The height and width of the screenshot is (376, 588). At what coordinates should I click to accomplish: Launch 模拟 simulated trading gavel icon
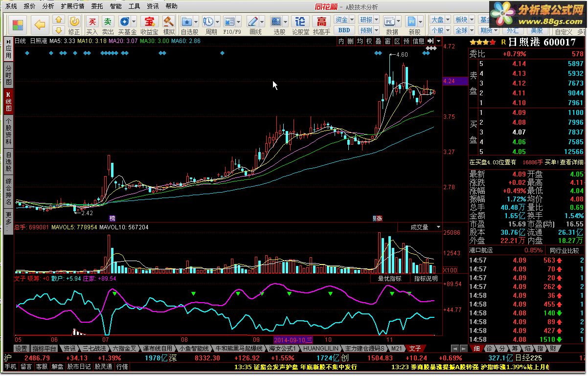coord(169,24)
